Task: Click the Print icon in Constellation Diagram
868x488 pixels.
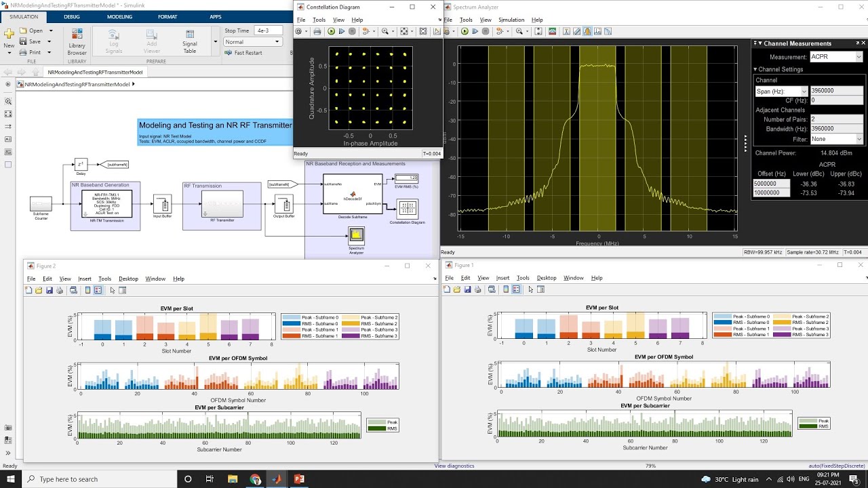Action: (317, 31)
